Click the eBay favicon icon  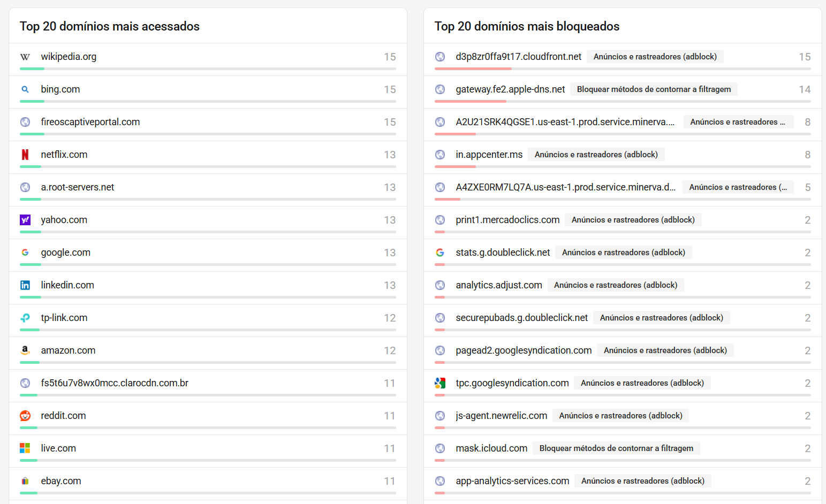pos(25,481)
